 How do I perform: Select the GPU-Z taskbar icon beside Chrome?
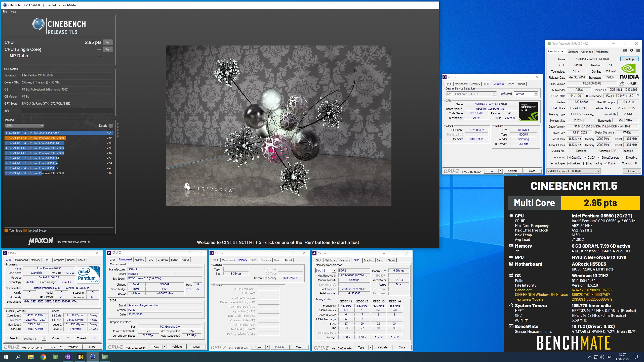55,357
